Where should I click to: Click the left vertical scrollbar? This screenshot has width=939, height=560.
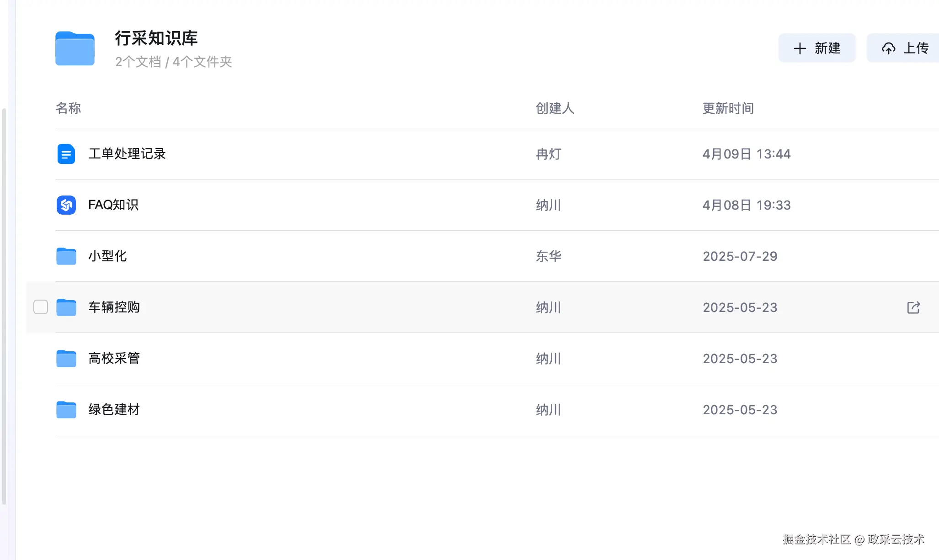(4, 306)
